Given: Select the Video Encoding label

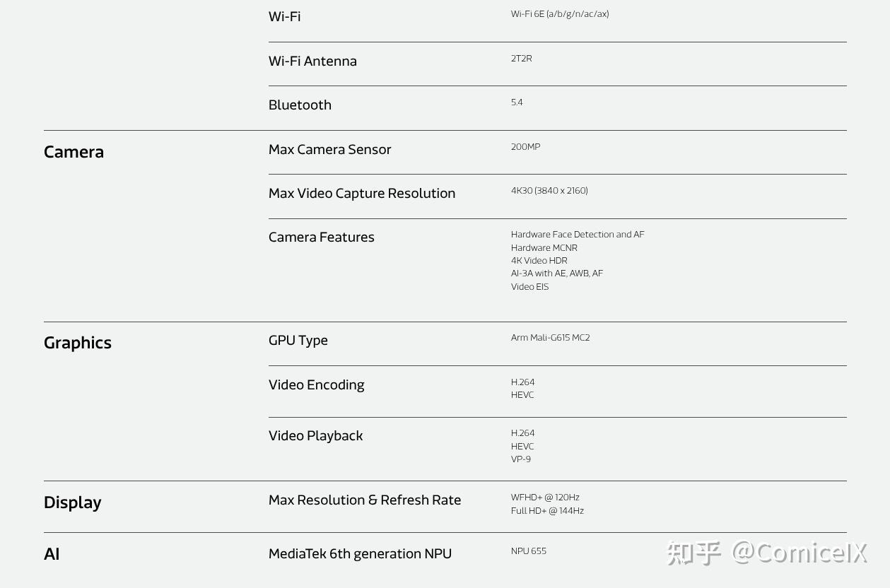Looking at the screenshot, I should point(317,384).
